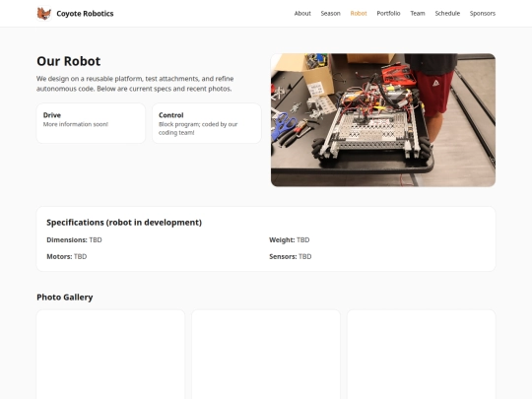Open the Team page
This screenshot has width=532, height=399.
[x=418, y=13]
